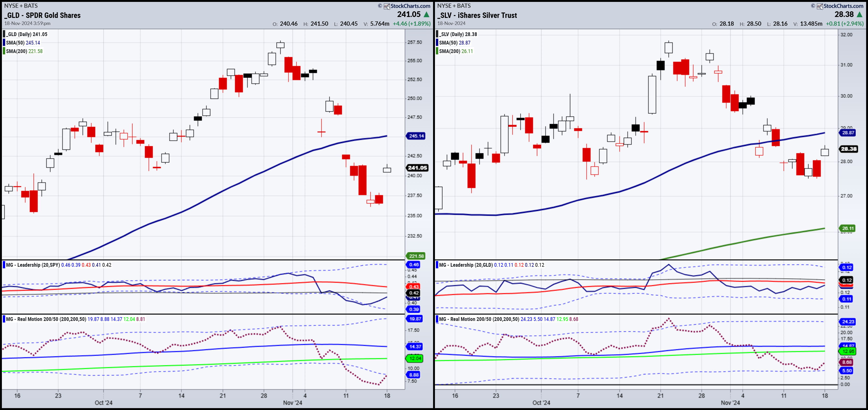Click the SLV open value O: 28.18
This screenshot has width=868, height=410.
723,24
